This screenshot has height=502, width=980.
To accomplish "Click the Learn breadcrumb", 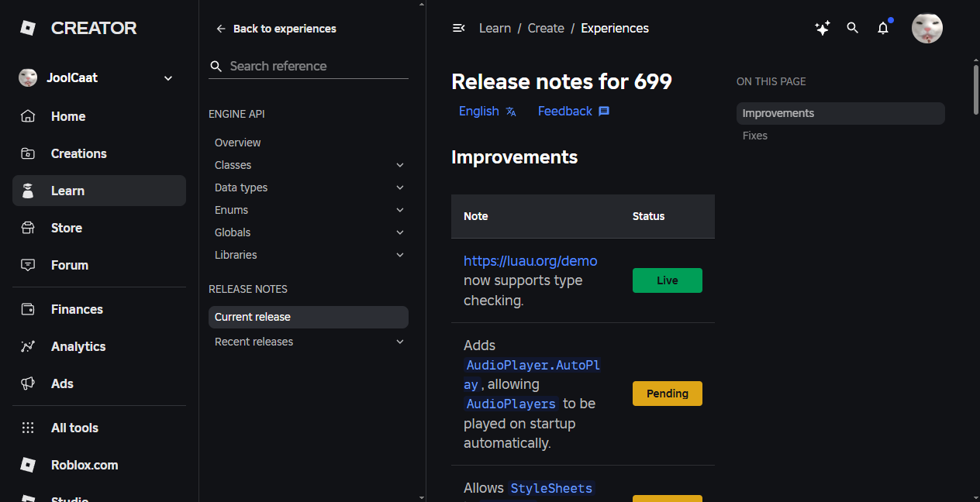I will tap(495, 28).
